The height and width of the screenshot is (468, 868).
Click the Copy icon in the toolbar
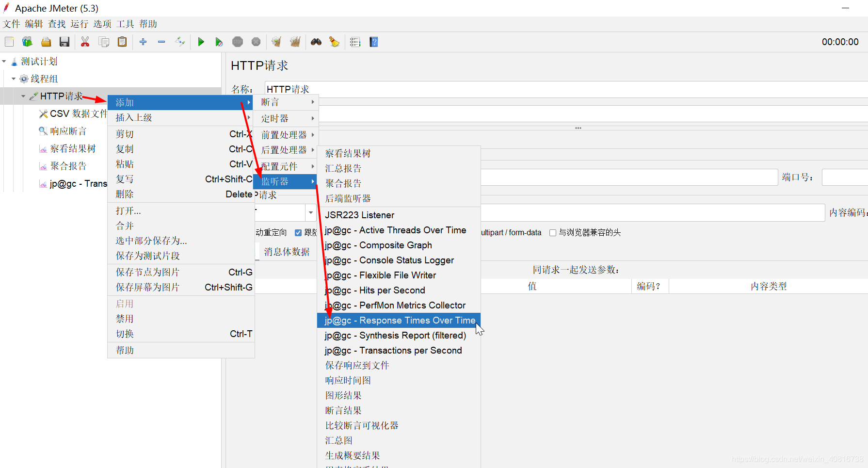(104, 42)
